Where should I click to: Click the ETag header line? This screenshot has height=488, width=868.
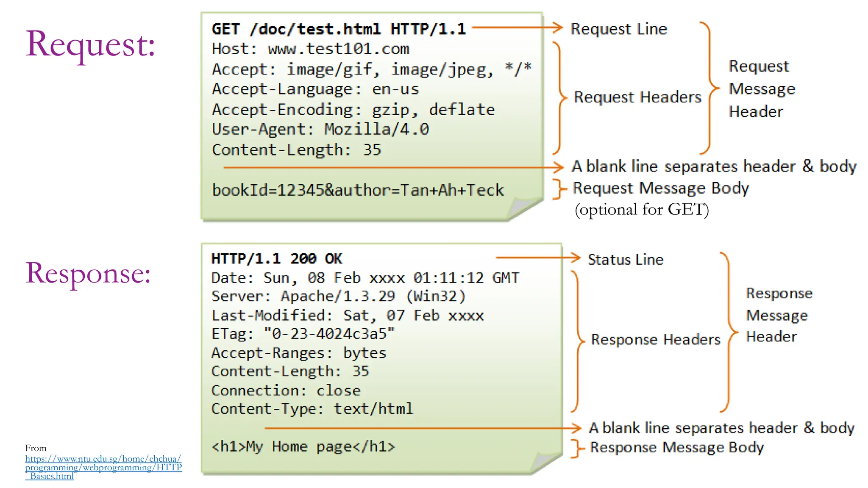tap(303, 334)
